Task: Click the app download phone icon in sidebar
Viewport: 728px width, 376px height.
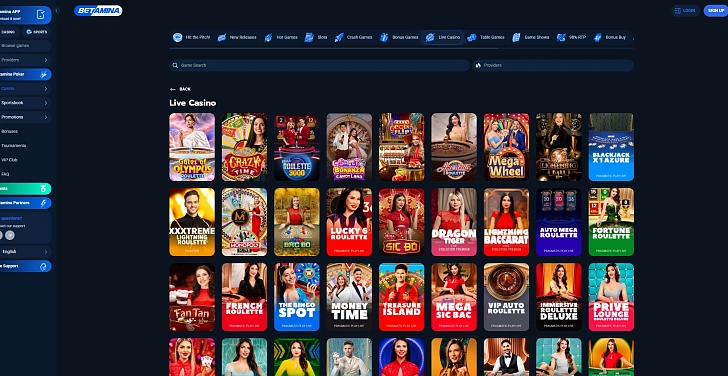Action: tap(41, 14)
